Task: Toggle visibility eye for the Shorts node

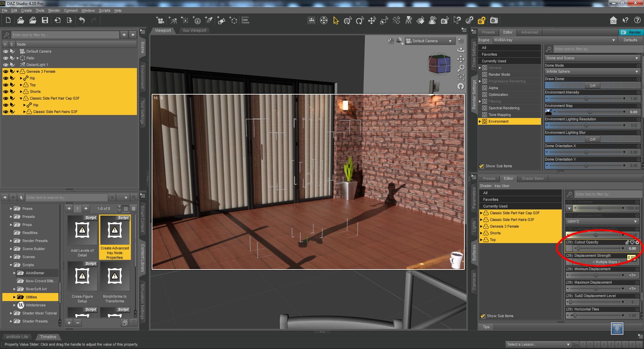Action: click(6, 92)
